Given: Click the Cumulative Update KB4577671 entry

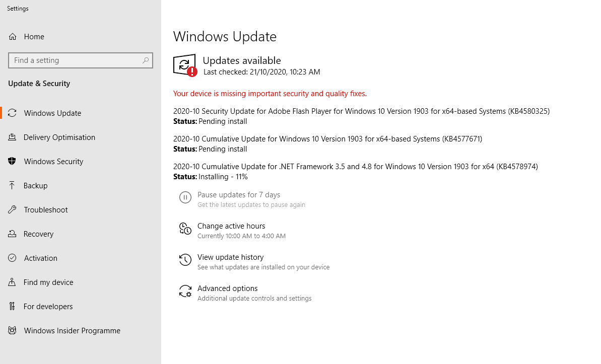Looking at the screenshot, I should (328, 139).
